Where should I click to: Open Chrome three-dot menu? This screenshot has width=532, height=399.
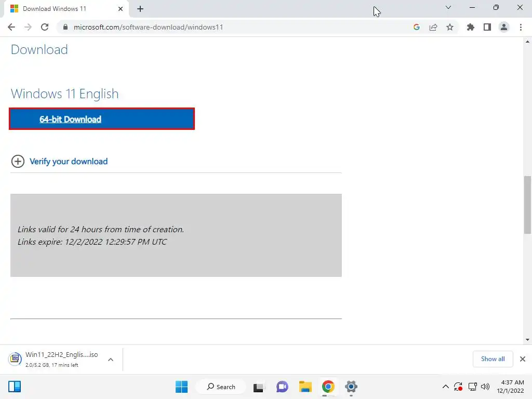point(521,27)
